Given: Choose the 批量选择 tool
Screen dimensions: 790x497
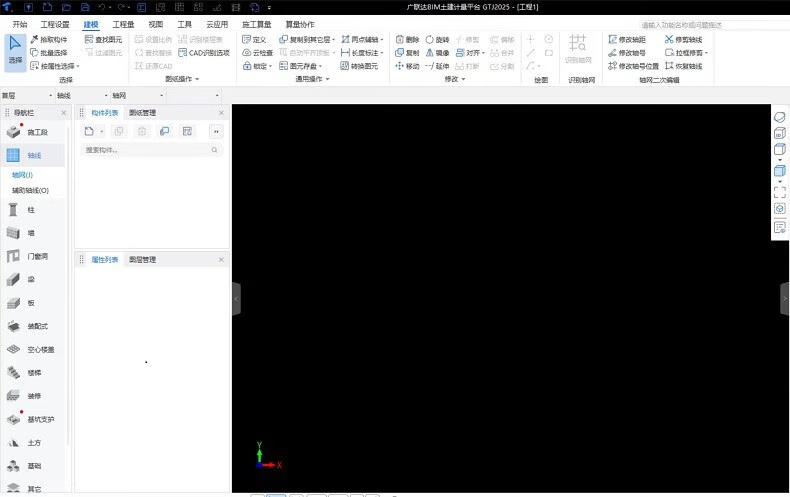Looking at the screenshot, I should click(x=49, y=52).
